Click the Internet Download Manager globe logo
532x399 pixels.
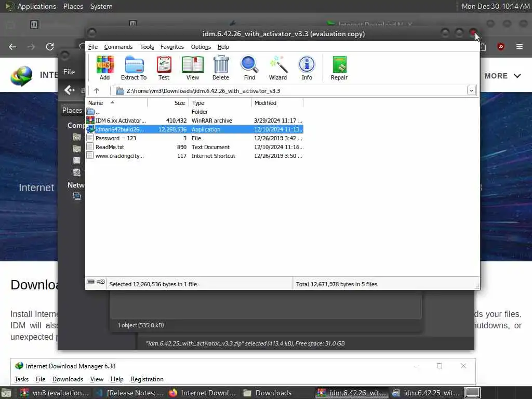coord(21,76)
